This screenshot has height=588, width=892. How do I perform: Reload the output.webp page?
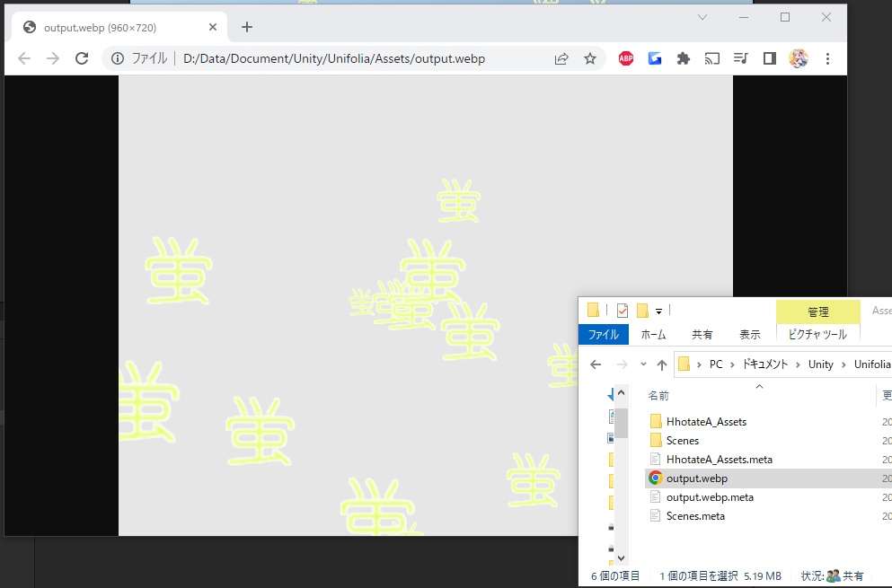click(x=82, y=57)
